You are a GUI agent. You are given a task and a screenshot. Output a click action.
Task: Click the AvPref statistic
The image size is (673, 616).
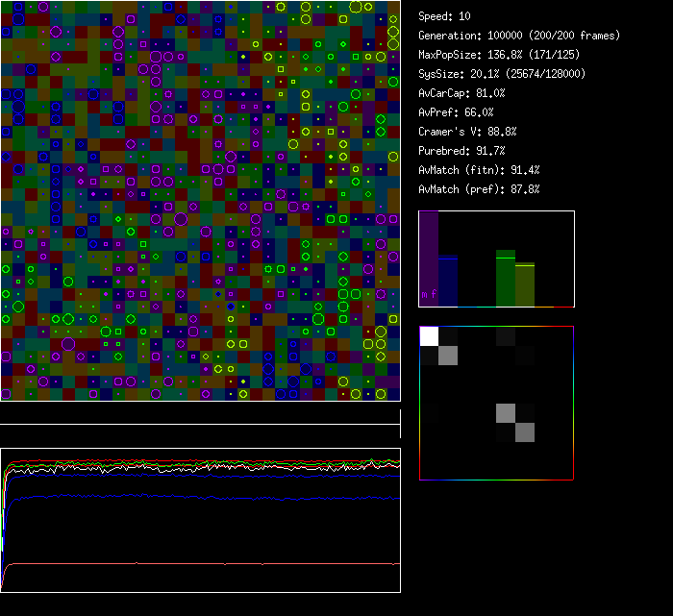tap(454, 112)
